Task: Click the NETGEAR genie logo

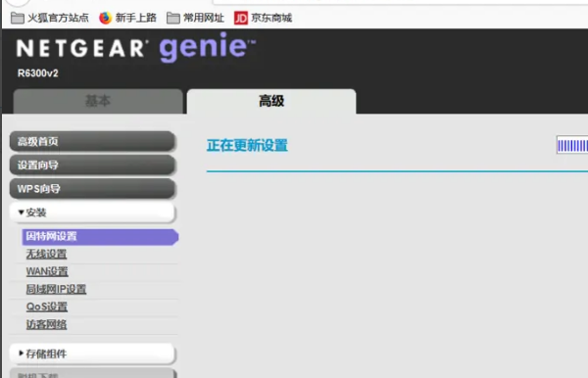Action: 136,47
